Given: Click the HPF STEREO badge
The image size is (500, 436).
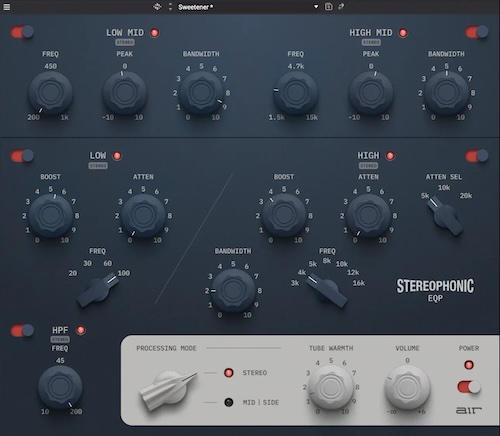Looking at the screenshot, I should pyautogui.click(x=60, y=339).
